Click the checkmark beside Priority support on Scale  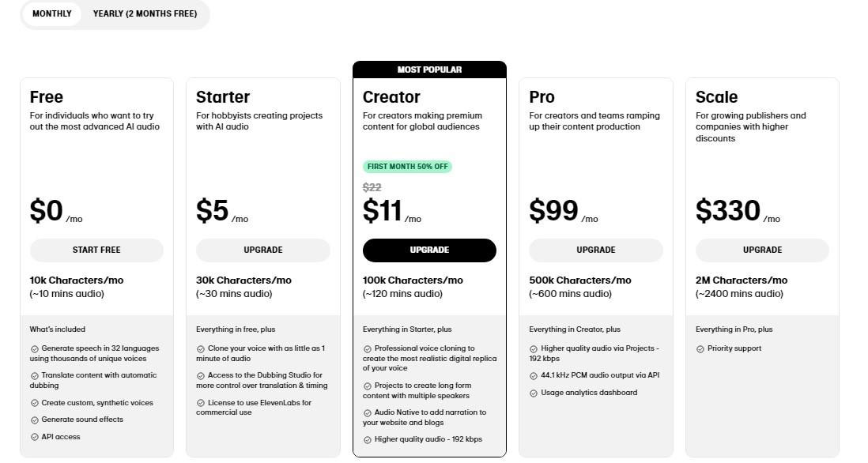[x=699, y=348]
